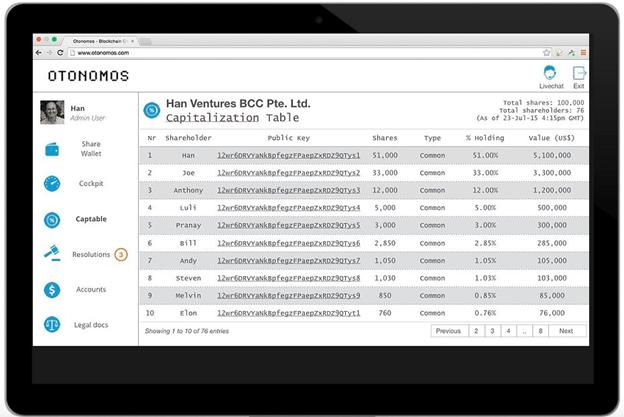Go to page 8 of entries

click(x=540, y=331)
